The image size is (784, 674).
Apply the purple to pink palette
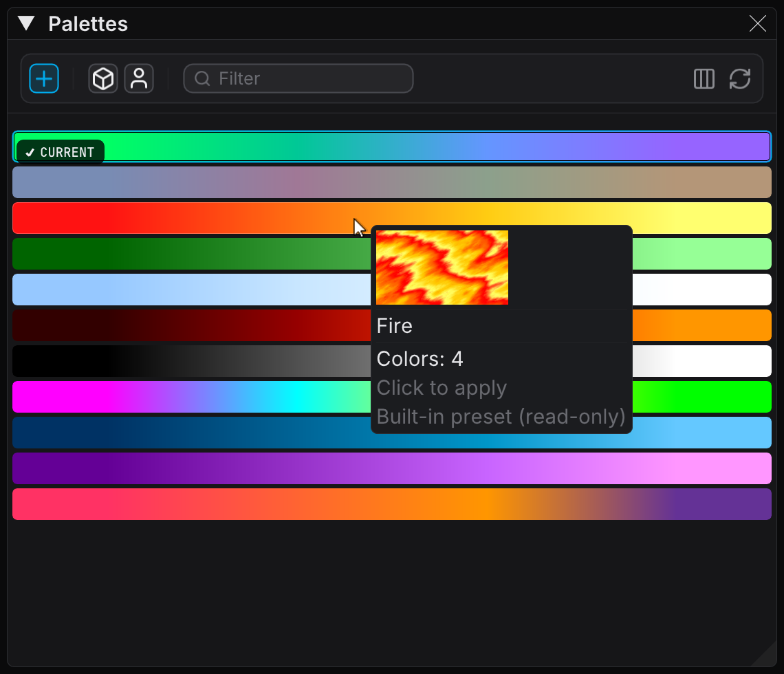click(x=392, y=468)
